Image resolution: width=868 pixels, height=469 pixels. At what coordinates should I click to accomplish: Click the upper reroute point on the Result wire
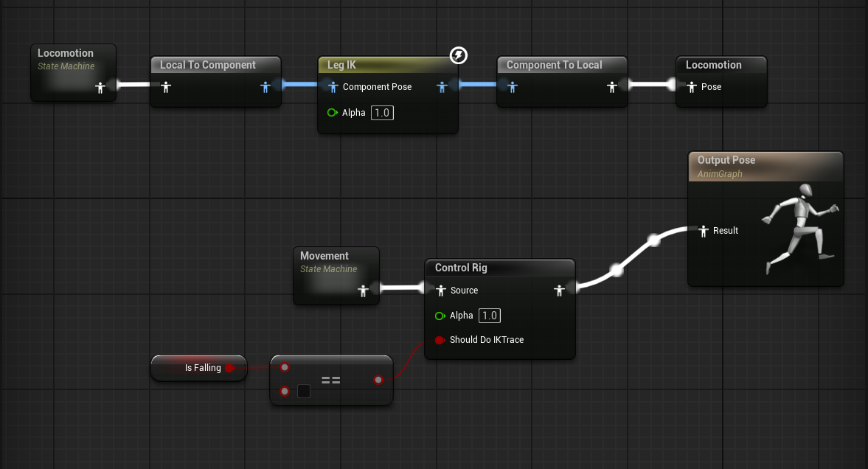(x=654, y=240)
